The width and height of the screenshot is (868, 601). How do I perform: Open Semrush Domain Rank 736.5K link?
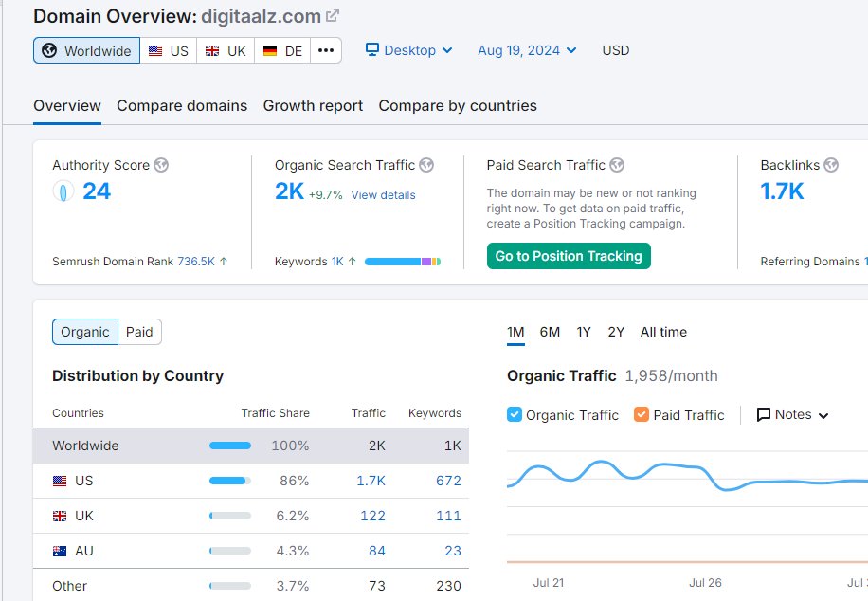tap(196, 262)
